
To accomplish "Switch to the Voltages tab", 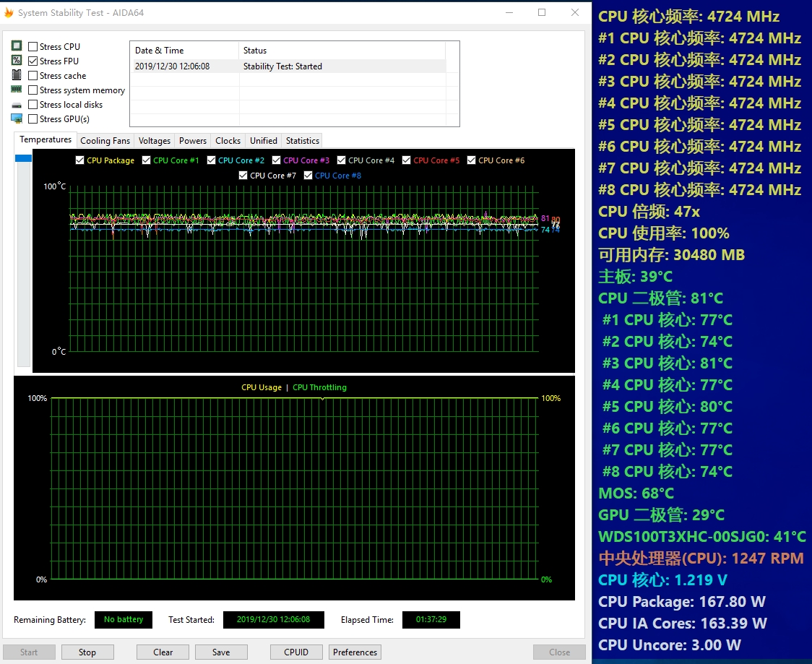I will (x=155, y=141).
